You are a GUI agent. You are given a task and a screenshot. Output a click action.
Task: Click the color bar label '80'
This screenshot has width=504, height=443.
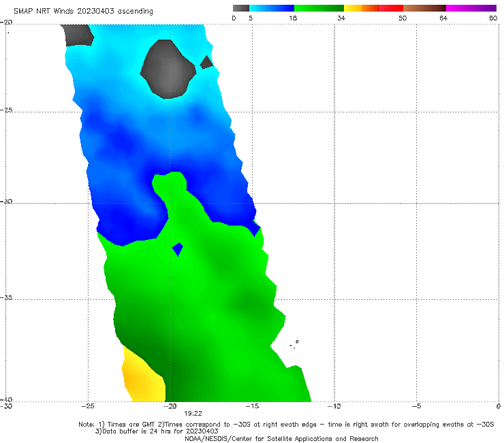pyautogui.click(x=493, y=18)
